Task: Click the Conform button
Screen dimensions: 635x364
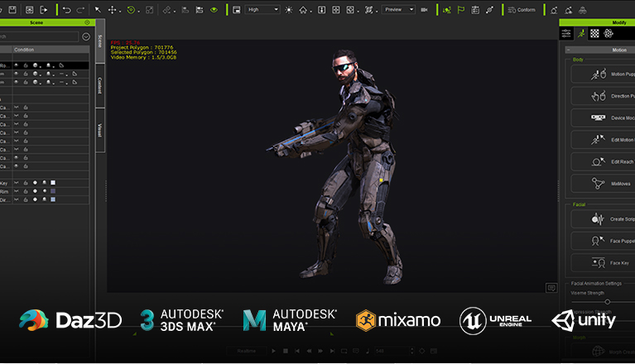Action: click(522, 10)
